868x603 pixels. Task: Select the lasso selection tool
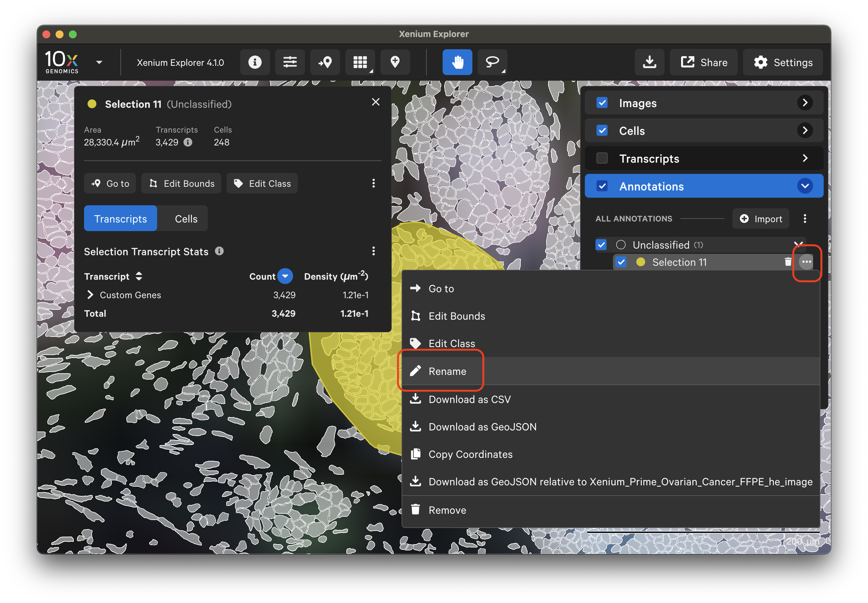[x=492, y=62]
